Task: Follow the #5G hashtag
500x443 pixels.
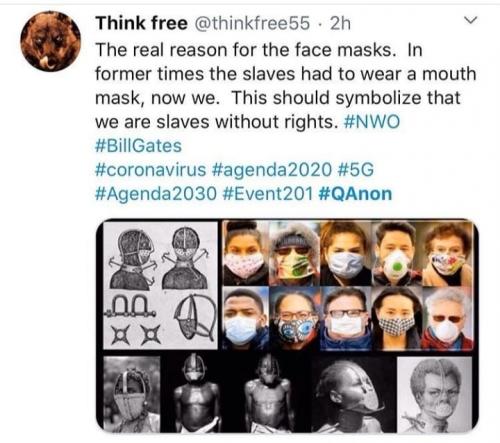Action: click(x=356, y=169)
